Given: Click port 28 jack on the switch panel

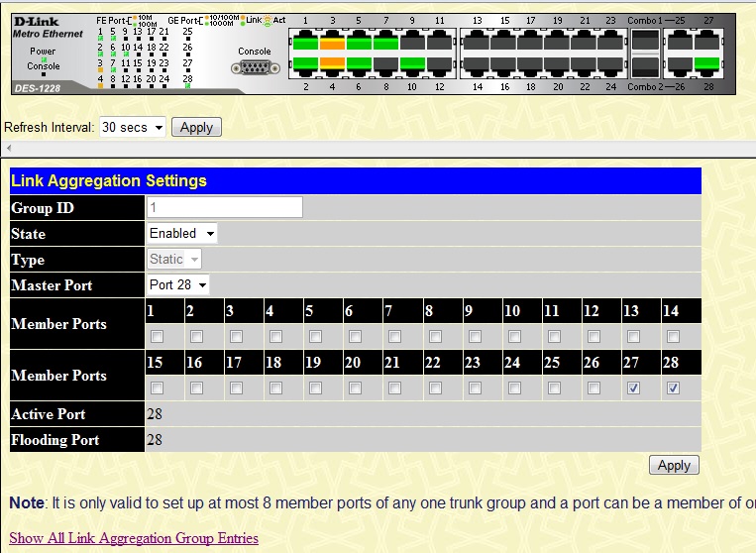Looking at the screenshot, I should click(x=706, y=64).
